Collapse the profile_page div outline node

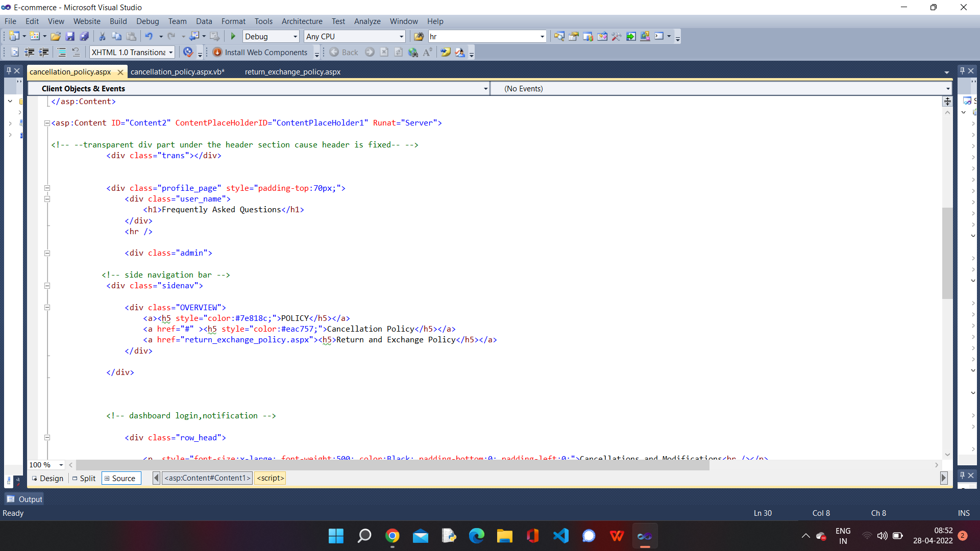(47, 188)
